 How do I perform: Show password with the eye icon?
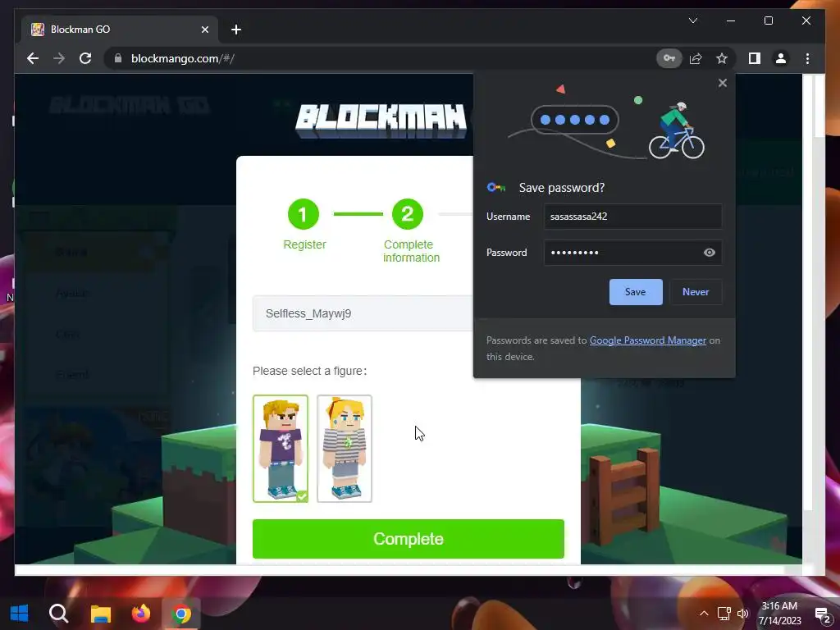point(709,253)
